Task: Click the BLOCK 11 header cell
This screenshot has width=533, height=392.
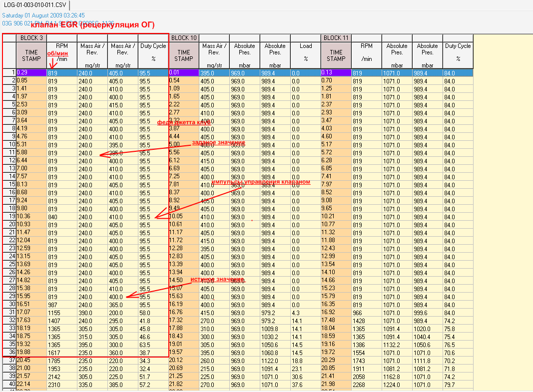Action: [336, 38]
